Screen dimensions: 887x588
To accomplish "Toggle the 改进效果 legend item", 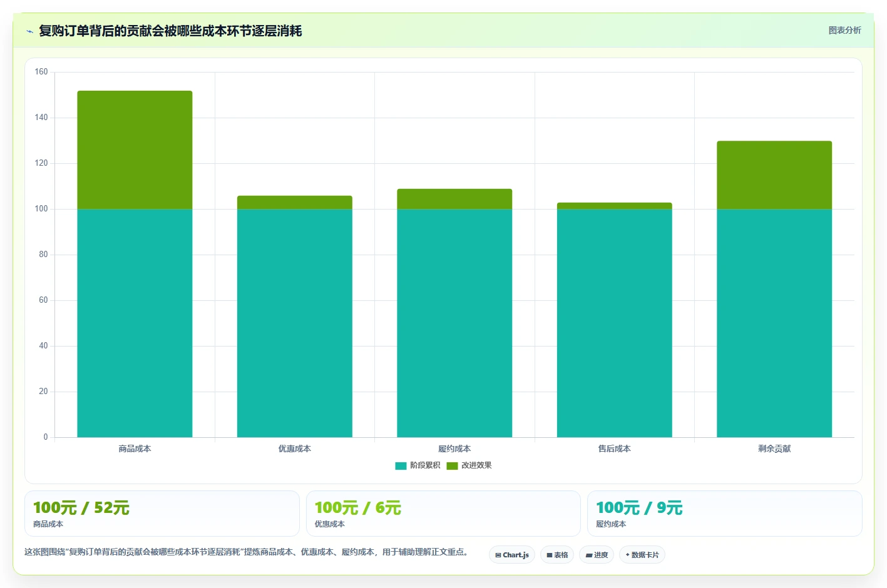I will 469,465.
